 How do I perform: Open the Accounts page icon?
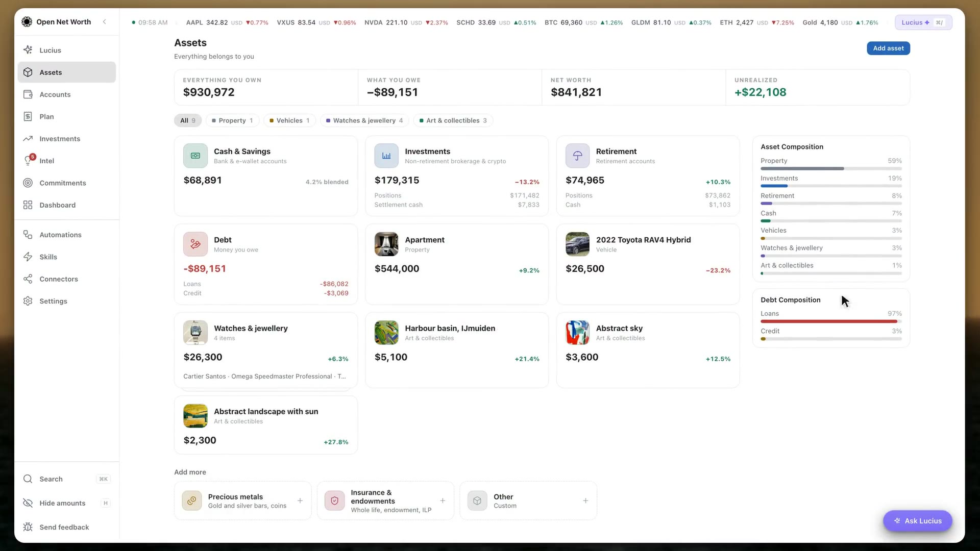coord(28,94)
